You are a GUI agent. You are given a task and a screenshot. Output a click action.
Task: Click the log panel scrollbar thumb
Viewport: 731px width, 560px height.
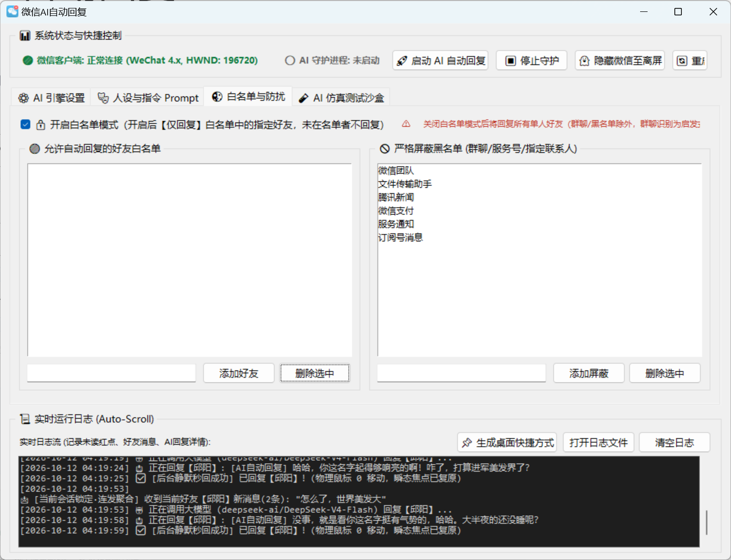pos(707,523)
